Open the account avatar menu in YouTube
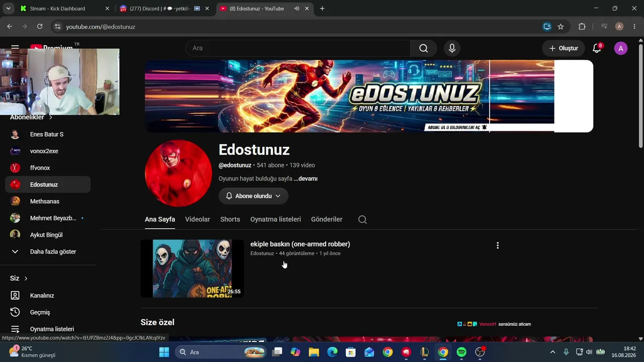 point(621,48)
